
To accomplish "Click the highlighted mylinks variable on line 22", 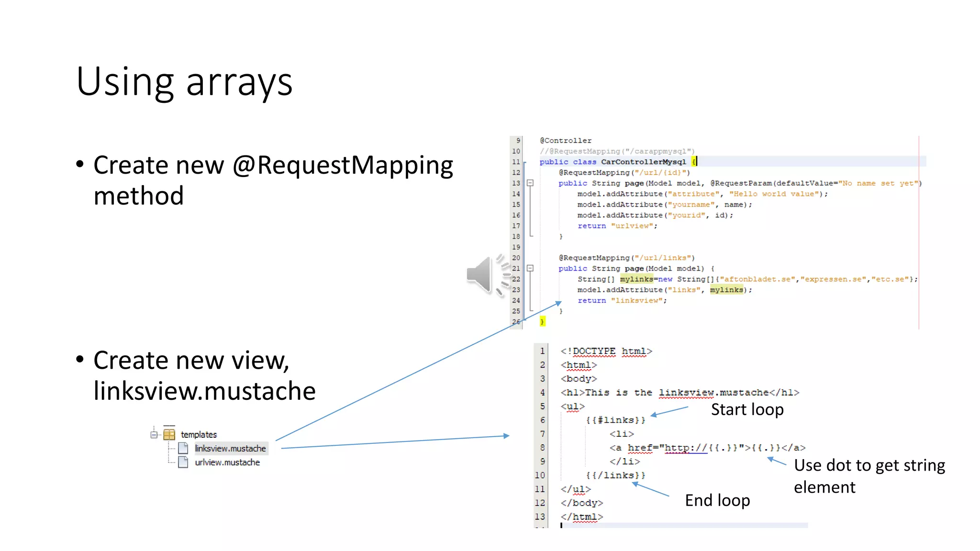I will [636, 279].
